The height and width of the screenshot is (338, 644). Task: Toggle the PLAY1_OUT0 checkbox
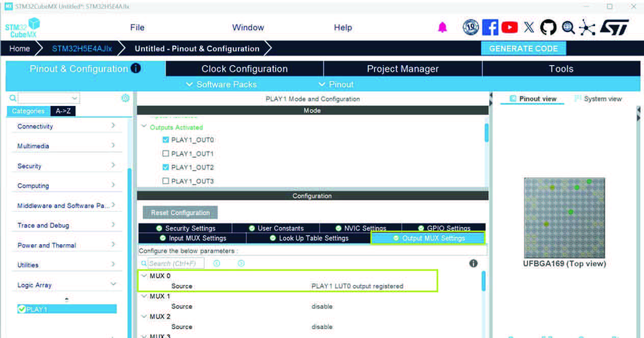166,139
